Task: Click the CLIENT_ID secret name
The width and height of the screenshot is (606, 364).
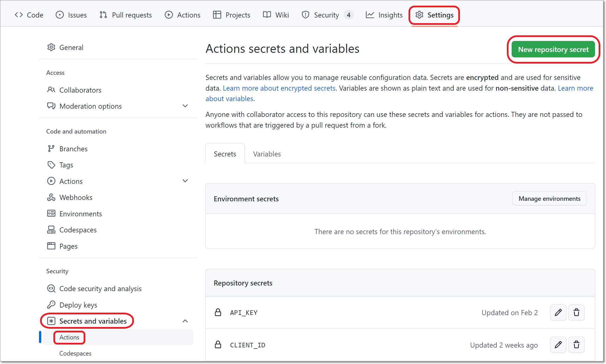Action: click(x=248, y=345)
